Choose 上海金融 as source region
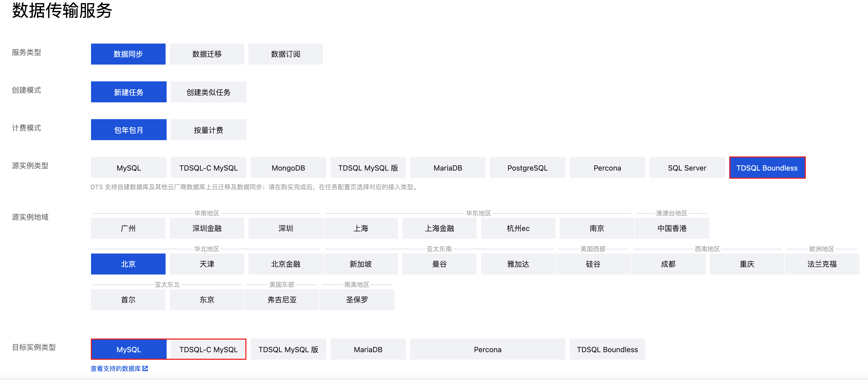This screenshot has width=868, height=380. click(x=439, y=228)
